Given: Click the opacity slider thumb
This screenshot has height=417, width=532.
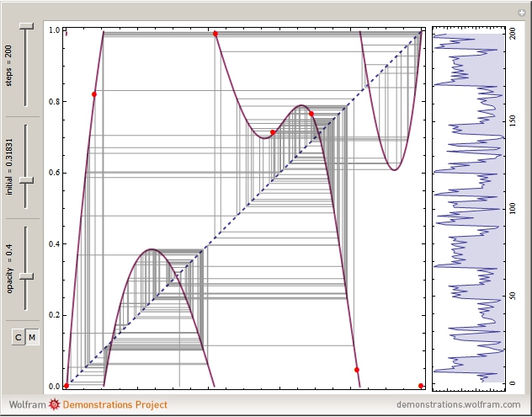Looking at the screenshot, I should [x=26, y=276].
